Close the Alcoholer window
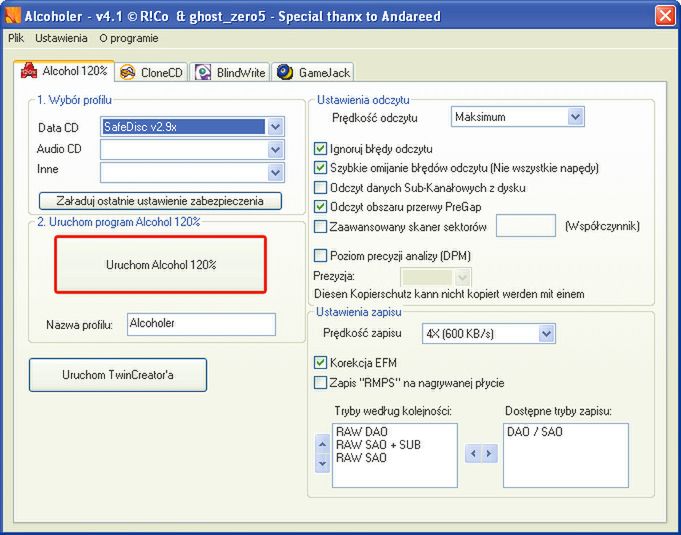Image resolution: width=681 pixels, height=535 pixels. [x=665, y=17]
